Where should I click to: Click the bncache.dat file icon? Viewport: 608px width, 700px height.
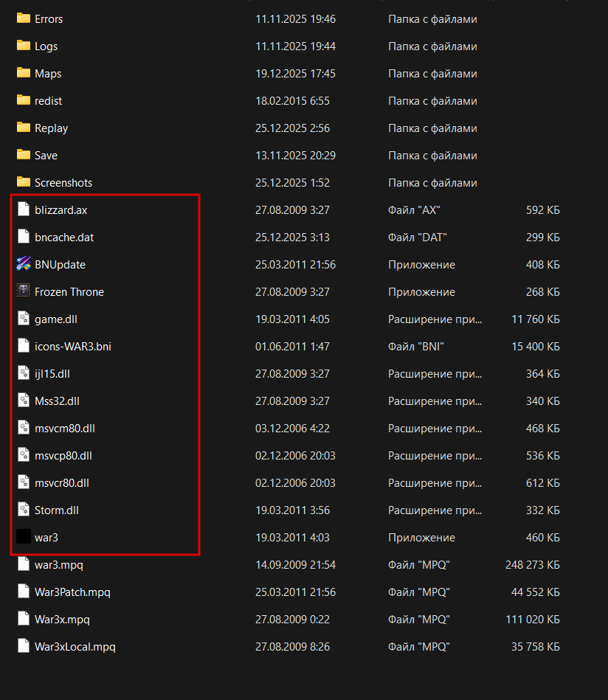pyautogui.click(x=23, y=237)
